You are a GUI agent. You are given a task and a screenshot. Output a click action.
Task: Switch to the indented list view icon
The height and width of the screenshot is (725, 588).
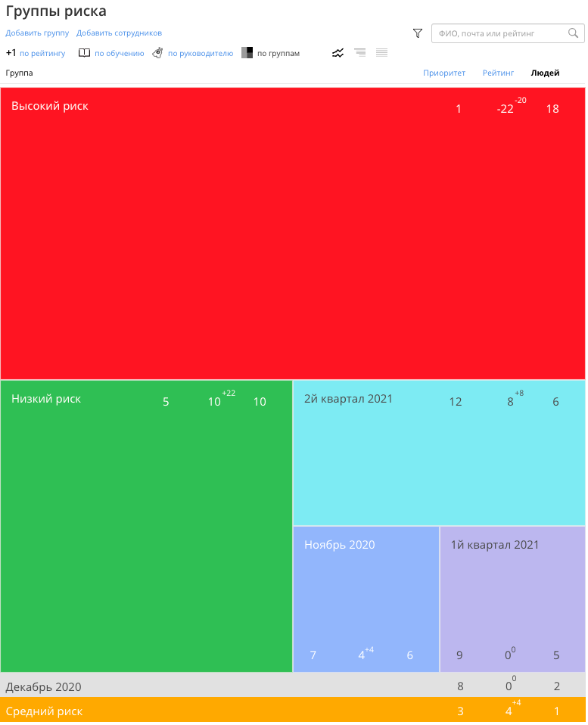click(360, 53)
